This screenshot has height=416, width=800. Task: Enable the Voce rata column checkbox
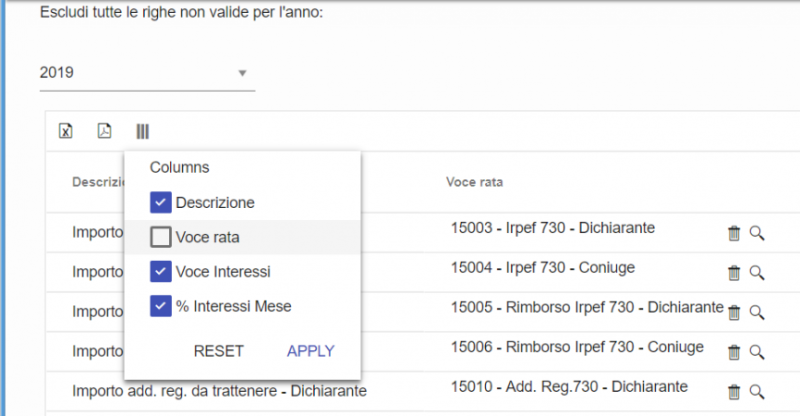coord(161,238)
